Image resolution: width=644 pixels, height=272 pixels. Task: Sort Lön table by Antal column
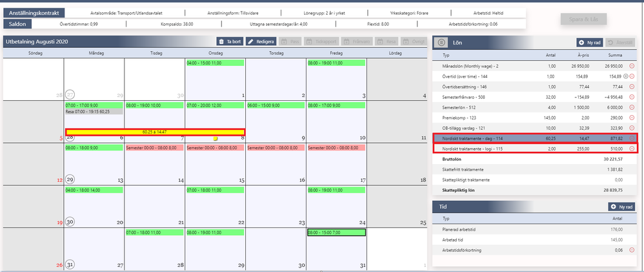550,54
